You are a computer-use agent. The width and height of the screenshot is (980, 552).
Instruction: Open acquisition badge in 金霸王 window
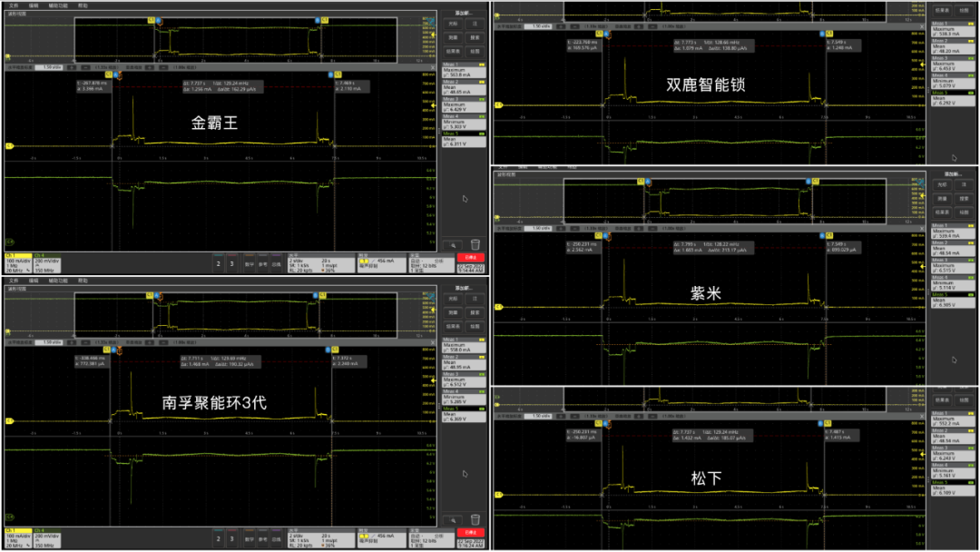431,263
